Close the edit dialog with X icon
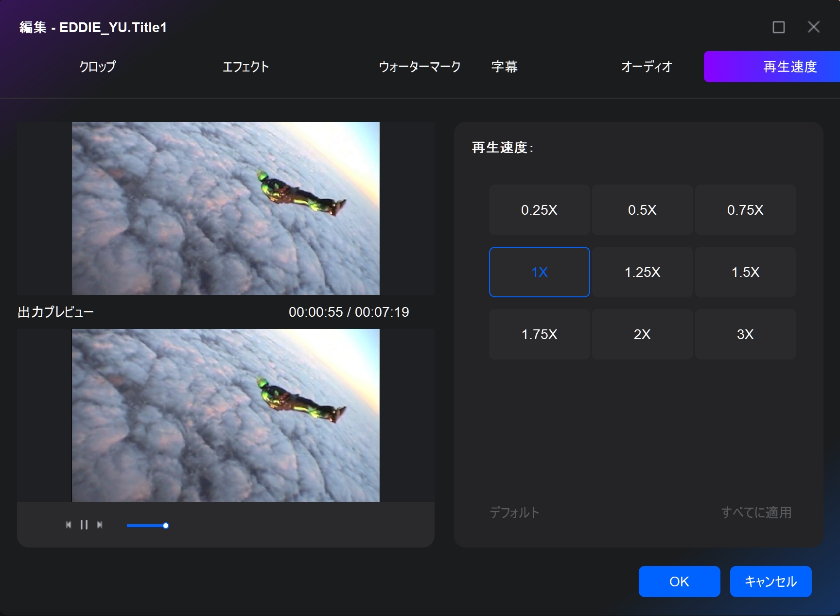 [x=813, y=27]
